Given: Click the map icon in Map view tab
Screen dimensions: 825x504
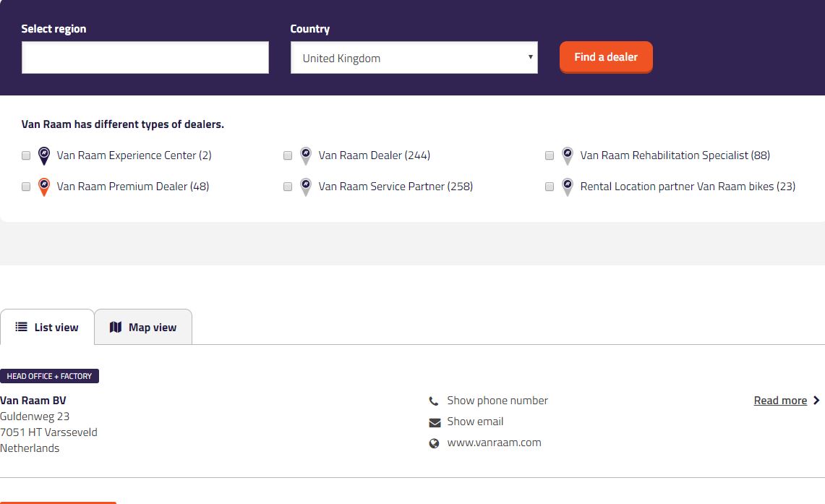Looking at the screenshot, I should click(x=116, y=328).
